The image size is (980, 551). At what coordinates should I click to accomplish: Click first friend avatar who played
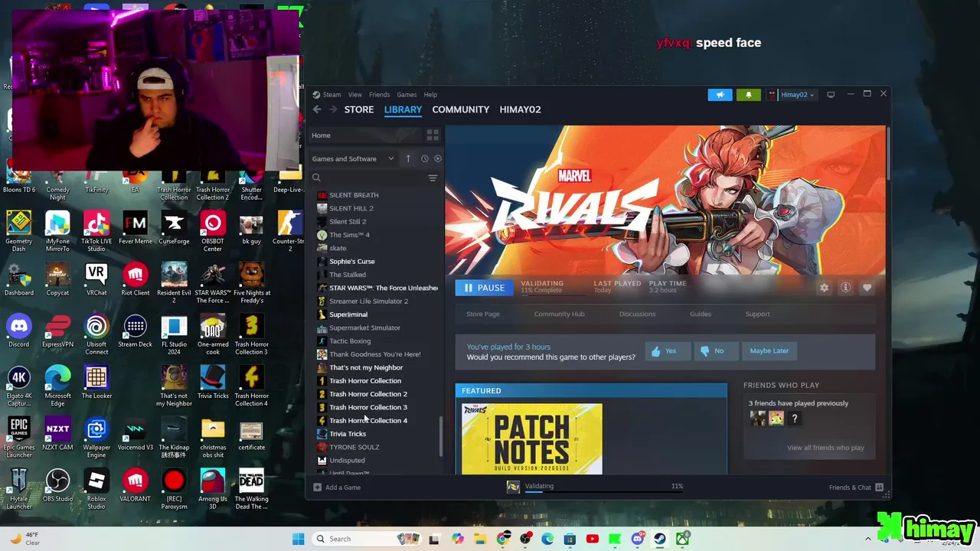(758, 418)
